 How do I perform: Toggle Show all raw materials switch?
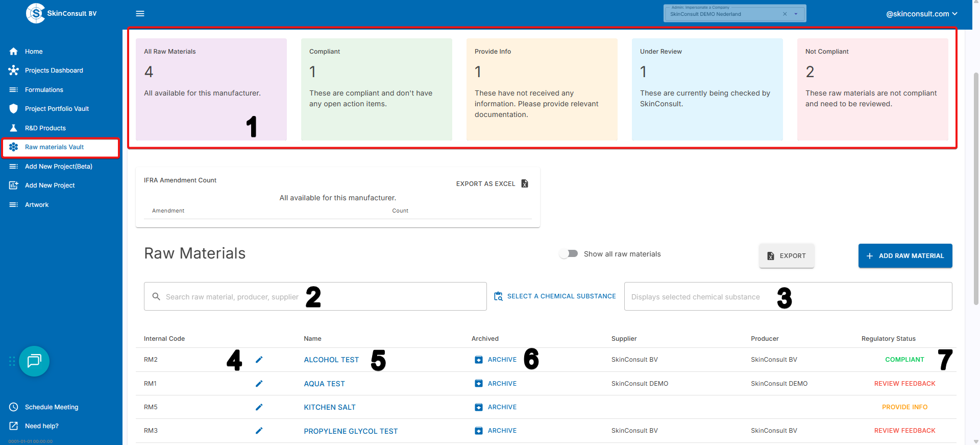pyautogui.click(x=568, y=254)
